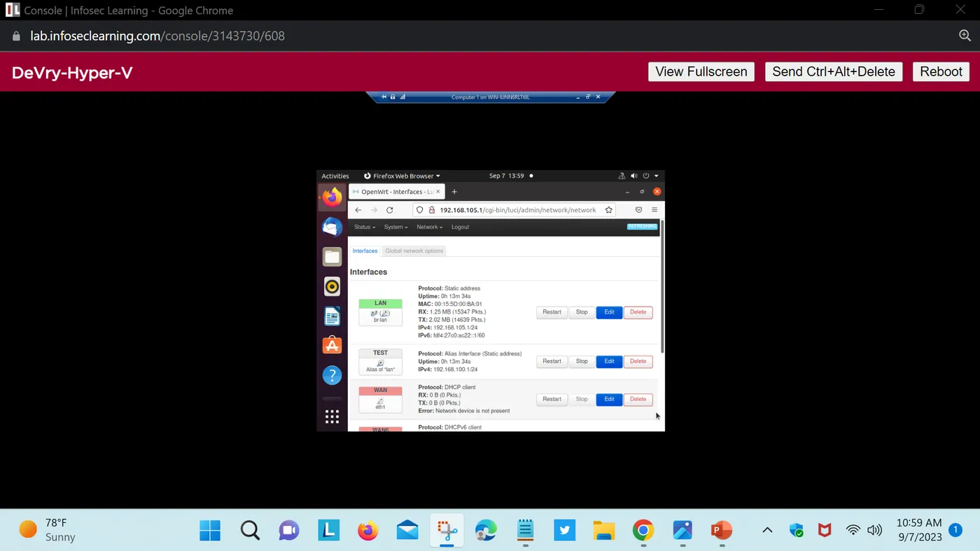Select the Interfaces tab
The image size is (980, 551).
(x=365, y=251)
